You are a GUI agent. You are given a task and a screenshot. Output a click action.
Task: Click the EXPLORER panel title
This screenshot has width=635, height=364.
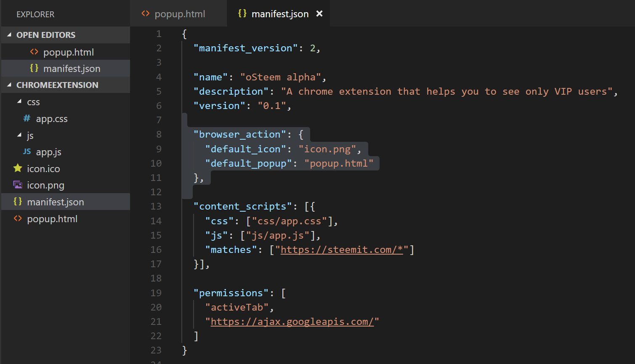(35, 14)
